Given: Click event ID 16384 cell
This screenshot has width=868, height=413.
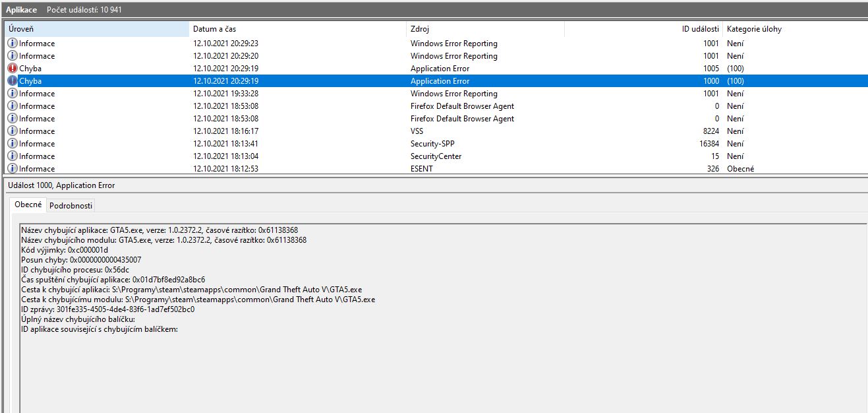Looking at the screenshot, I should point(709,144).
